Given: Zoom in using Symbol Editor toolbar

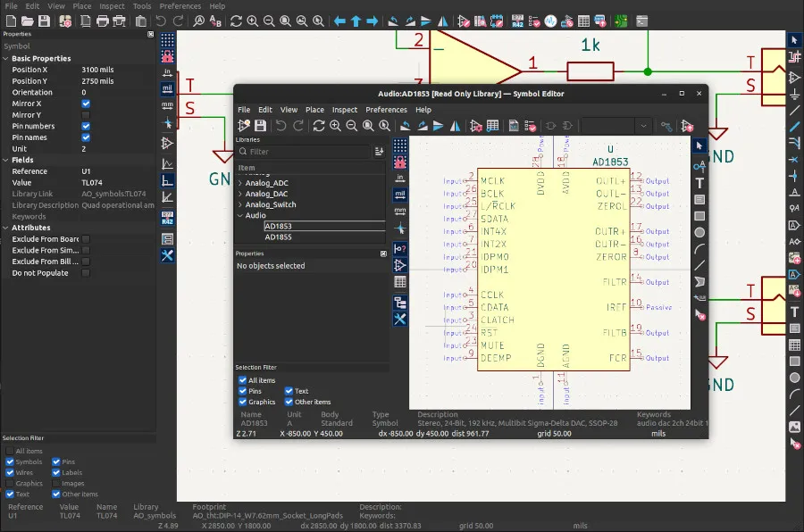Looking at the screenshot, I should [x=336, y=127].
